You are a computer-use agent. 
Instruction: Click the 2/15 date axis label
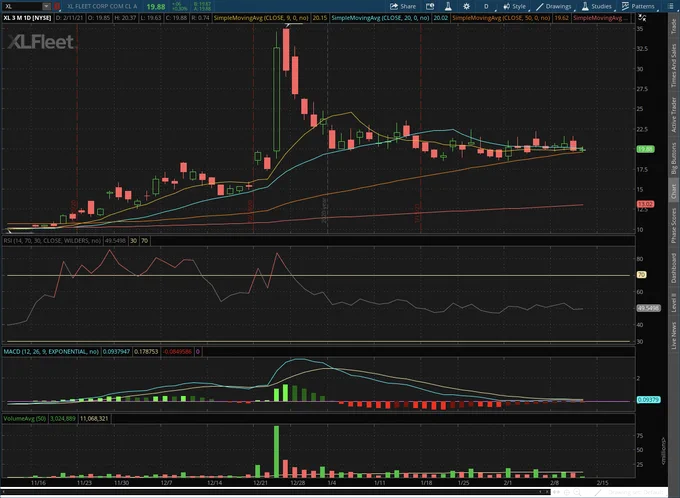603,482
